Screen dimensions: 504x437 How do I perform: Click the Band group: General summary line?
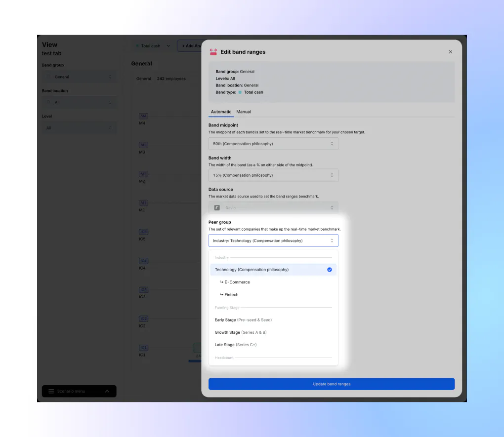pyautogui.click(x=235, y=72)
